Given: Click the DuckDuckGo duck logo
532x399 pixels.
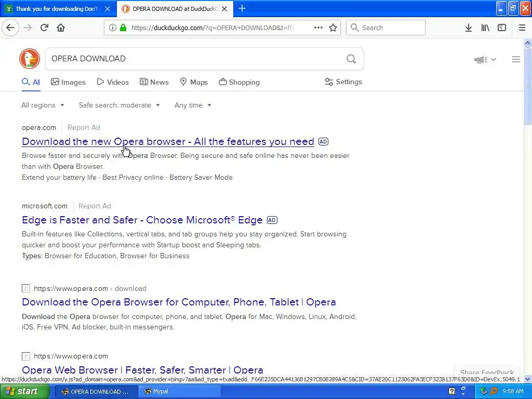Looking at the screenshot, I should coord(30,59).
